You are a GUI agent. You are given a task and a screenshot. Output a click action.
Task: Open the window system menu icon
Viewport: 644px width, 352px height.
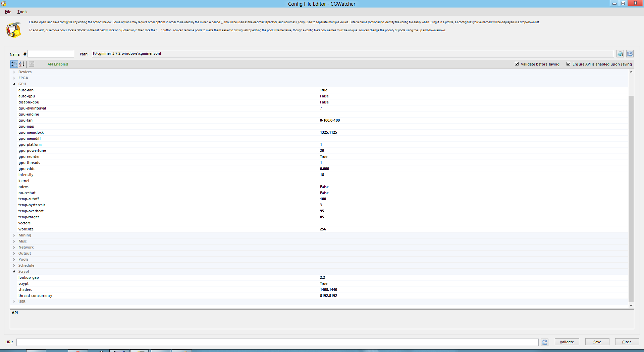(x=3, y=4)
